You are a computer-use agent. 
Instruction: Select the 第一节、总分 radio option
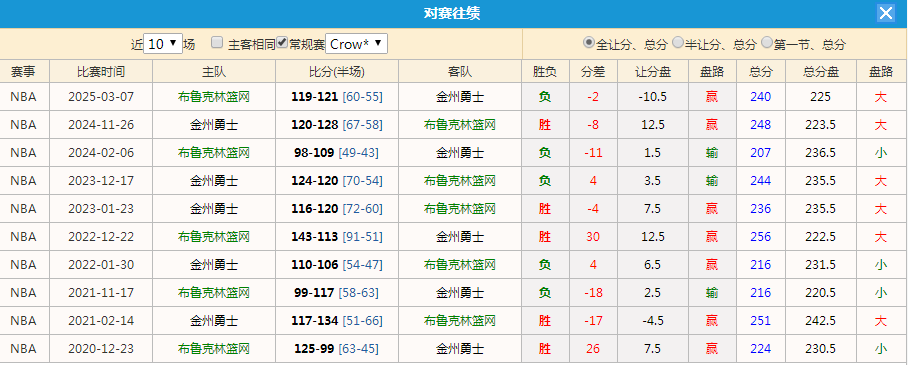tap(767, 42)
